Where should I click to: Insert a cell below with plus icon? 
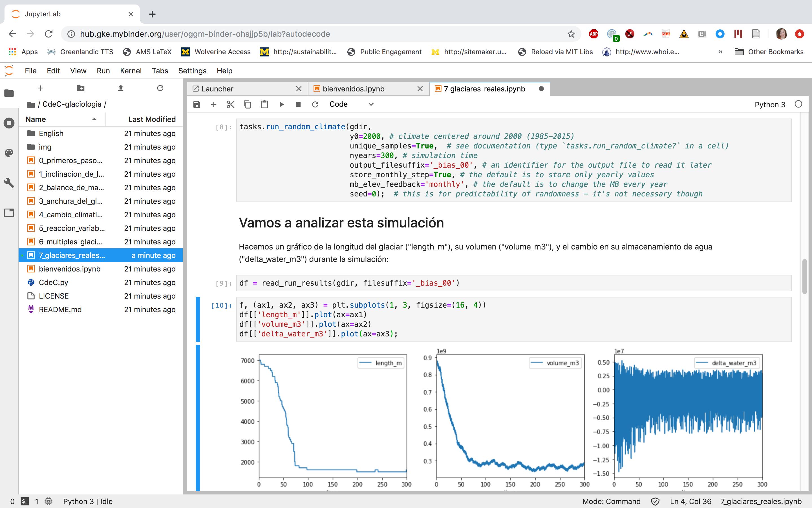(213, 104)
